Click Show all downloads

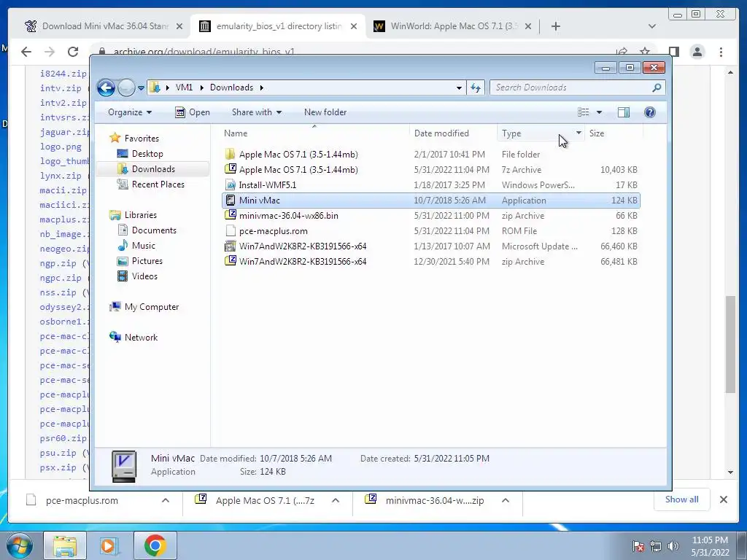(x=682, y=499)
